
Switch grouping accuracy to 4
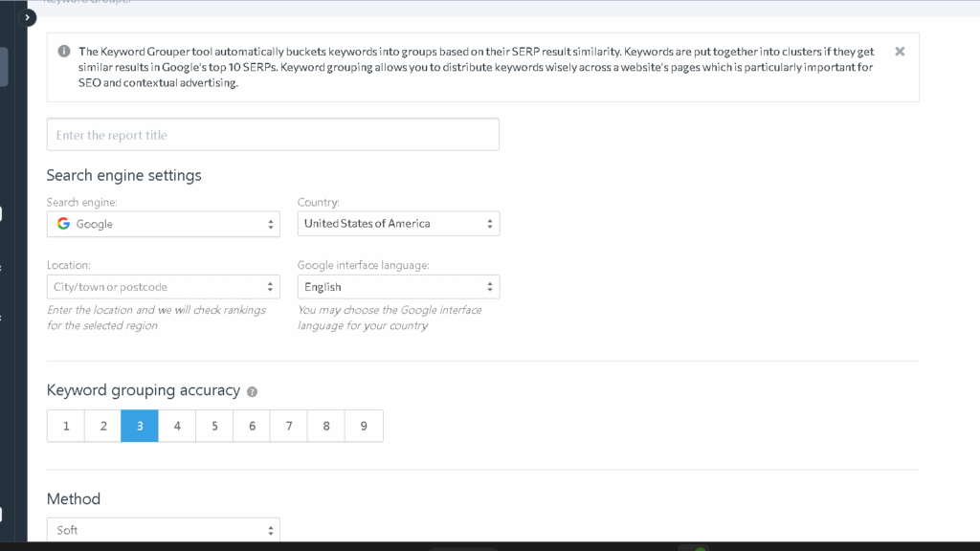coord(177,426)
